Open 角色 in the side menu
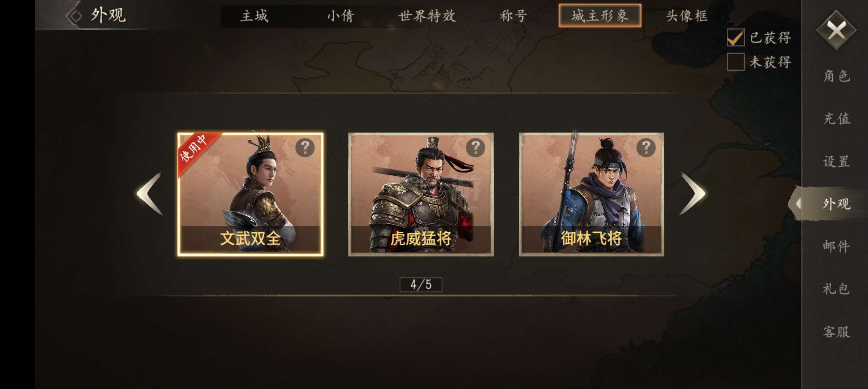Screen dimensions: 868x389 click(x=837, y=76)
